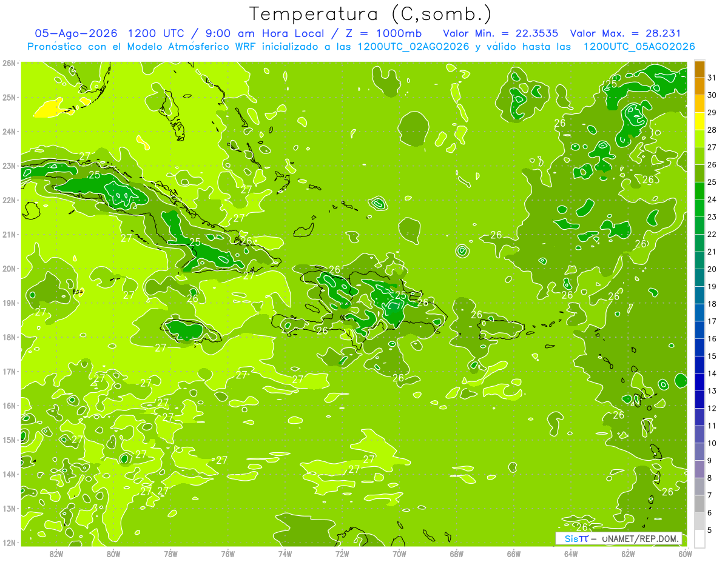Click the '24N' latitude axis label
Image resolution: width=728 pixels, height=562 pixels.
[x=9, y=132]
